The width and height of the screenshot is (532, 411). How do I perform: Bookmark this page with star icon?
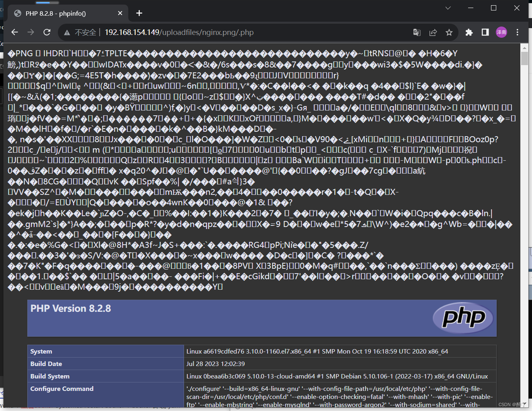(449, 33)
